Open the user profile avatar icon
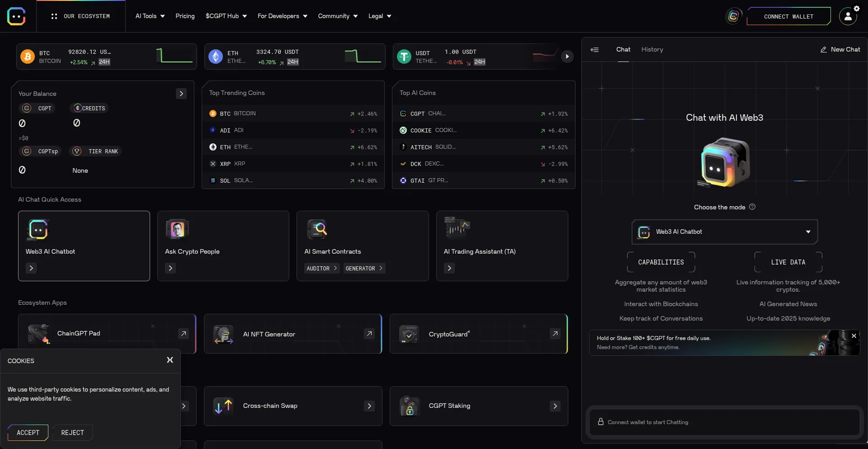Viewport: 868px width, 449px height. point(848,17)
